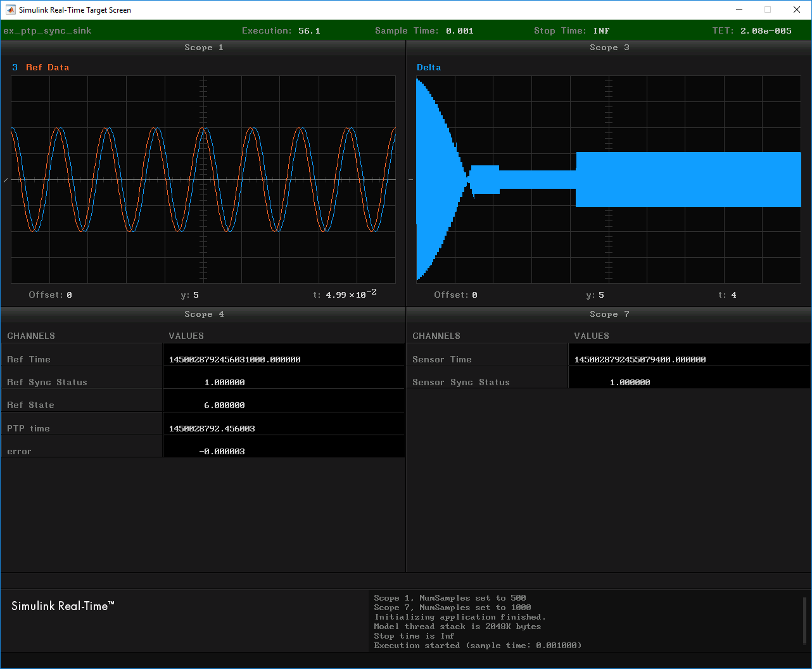Click the Simulink Real-Time logo text
This screenshot has width=812, height=669.
[63, 606]
